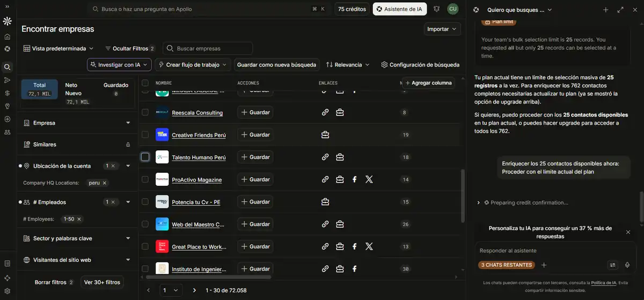This screenshot has width=644, height=300.
Task: Open briefcase icon for Potencia tu Cv - PE
Action: click(325, 202)
